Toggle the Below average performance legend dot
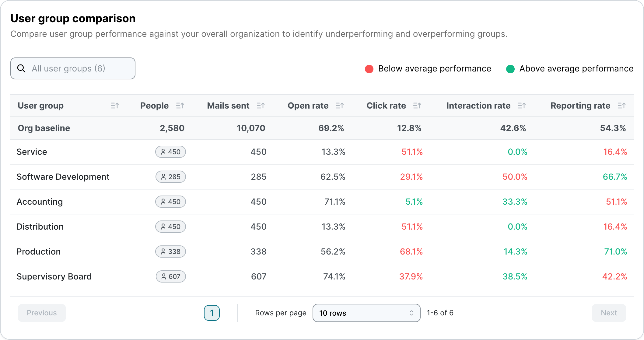Viewport: 644px width, 340px height. pyautogui.click(x=369, y=68)
